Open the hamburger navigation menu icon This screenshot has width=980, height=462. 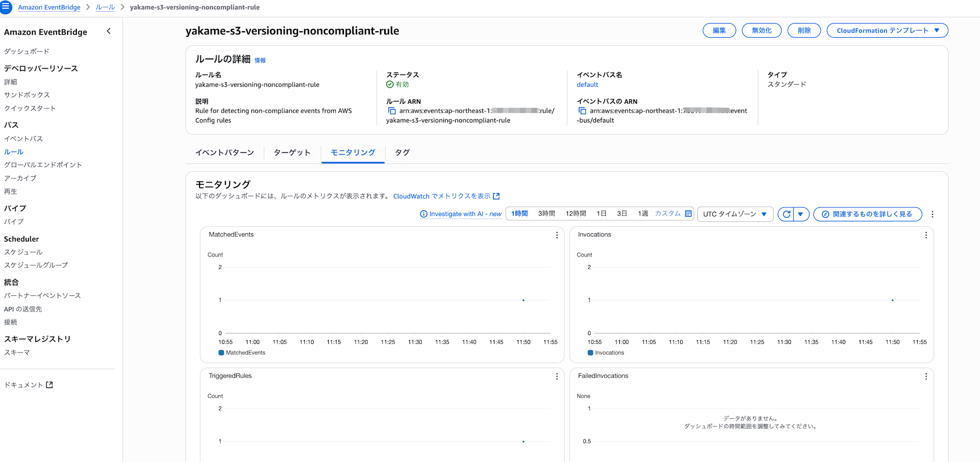(x=5, y=7)
